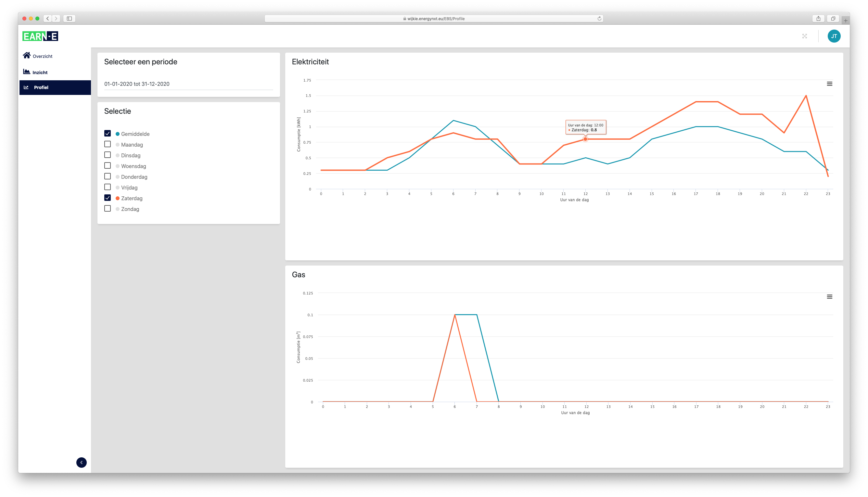
Task: Click the EARN-E logo
Action: (40, 36)
